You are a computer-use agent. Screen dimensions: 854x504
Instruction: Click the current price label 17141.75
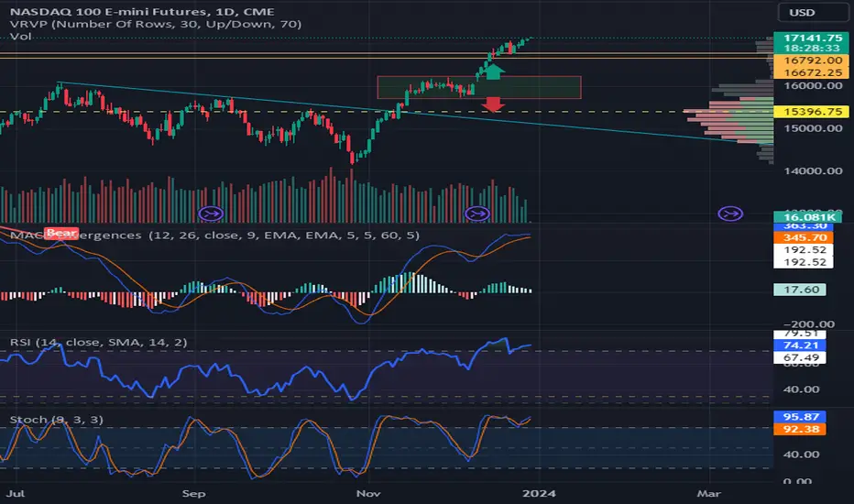click(x=812, y=38)
